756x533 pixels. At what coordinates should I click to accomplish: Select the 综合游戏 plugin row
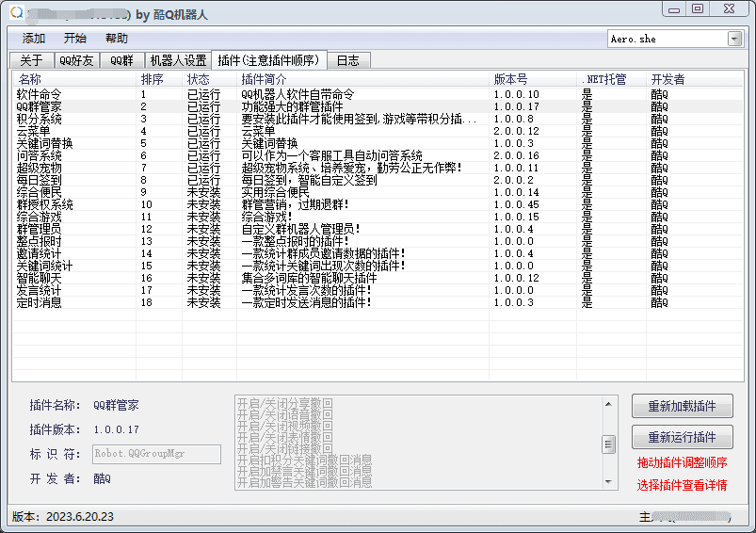click(378, 217)
